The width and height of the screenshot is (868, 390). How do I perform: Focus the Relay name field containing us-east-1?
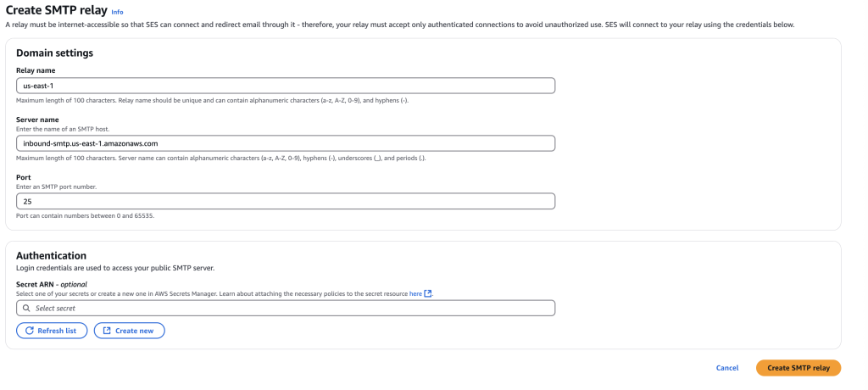tap(286, 86)
